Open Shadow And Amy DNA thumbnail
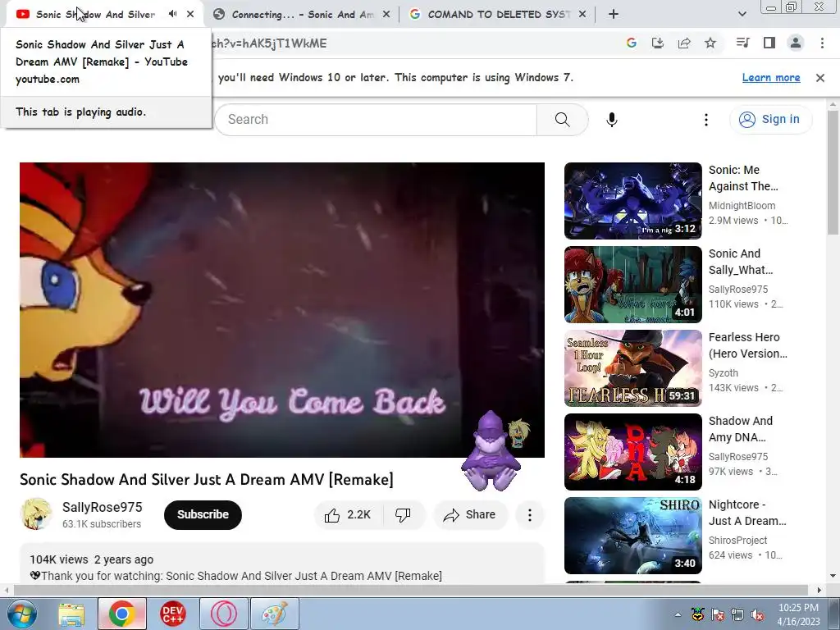This screenshot has width=840, height=630. [632, 452]
